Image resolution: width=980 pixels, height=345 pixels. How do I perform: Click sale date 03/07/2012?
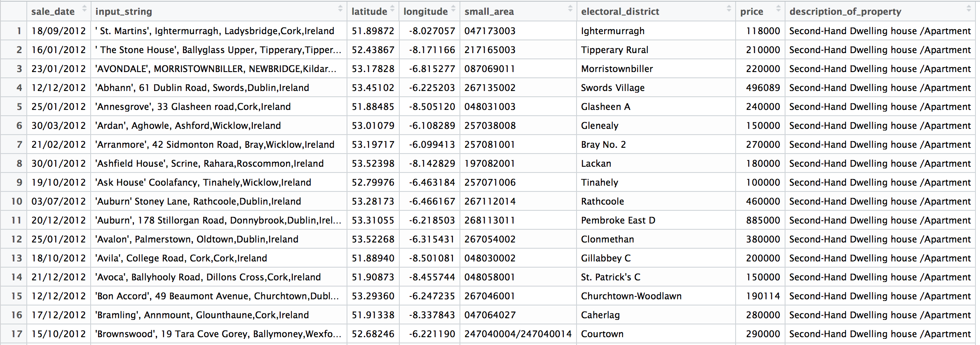(59, 201)
